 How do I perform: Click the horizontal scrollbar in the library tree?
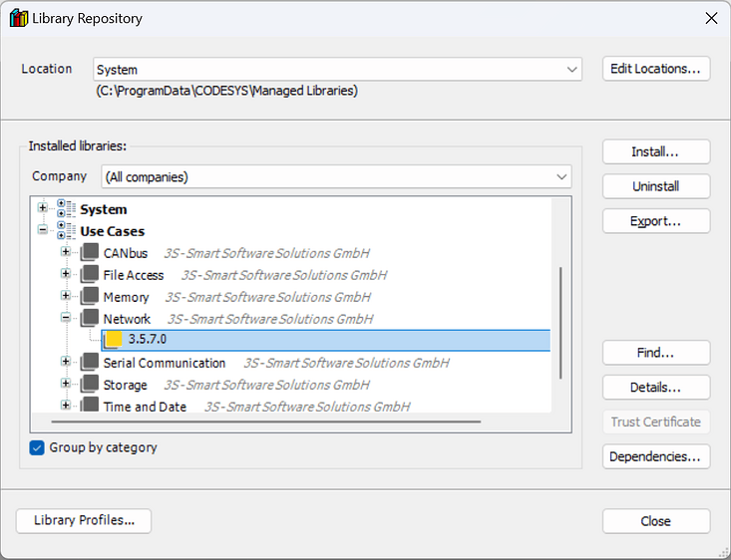click(265, 421)
